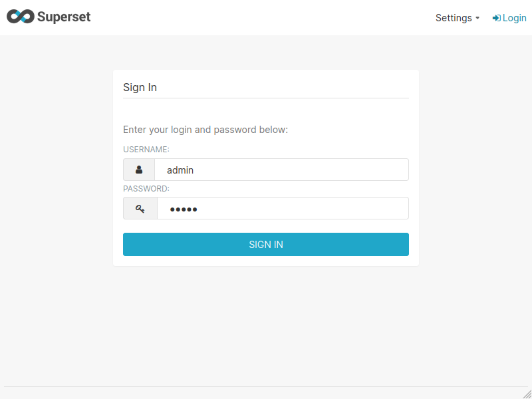Screen dimensions: 532x399
Task: Click the Sign In panel heading
Action: (x=140, y=87)
